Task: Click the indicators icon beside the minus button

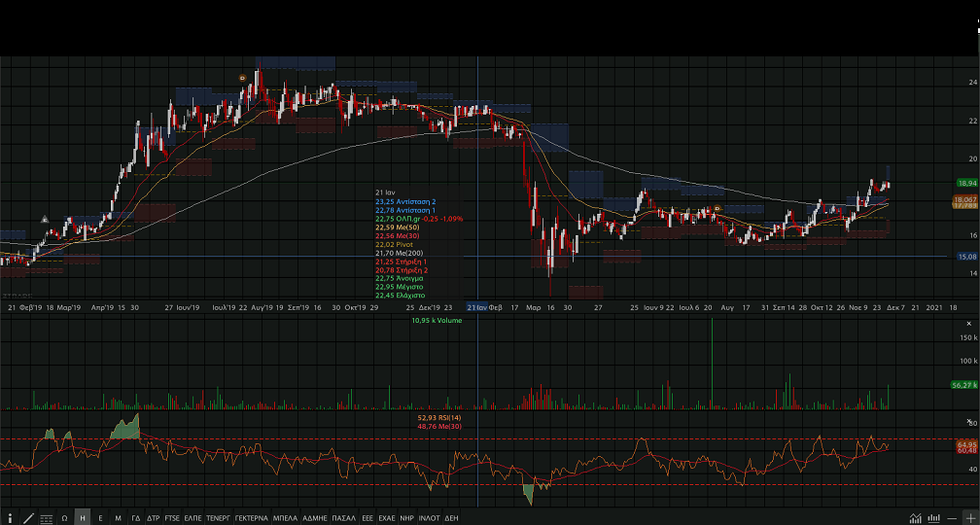Action: [934, 518]
